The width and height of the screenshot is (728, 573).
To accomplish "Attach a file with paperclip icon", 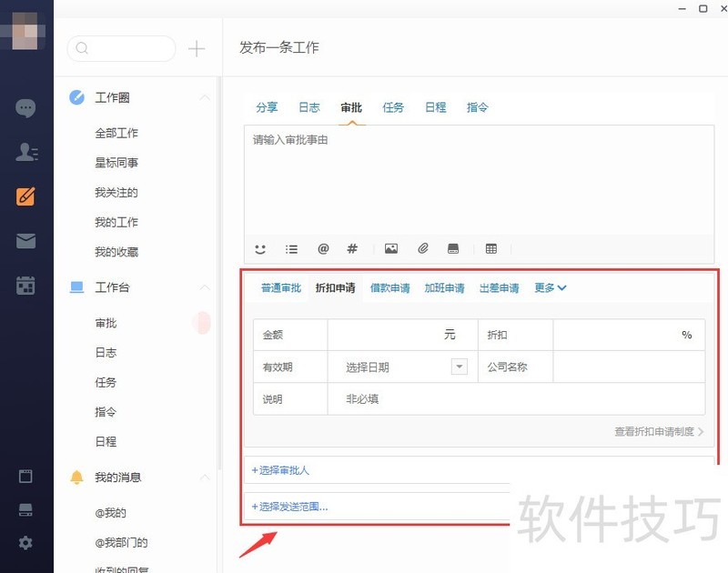I will click(x=423, y=248).
